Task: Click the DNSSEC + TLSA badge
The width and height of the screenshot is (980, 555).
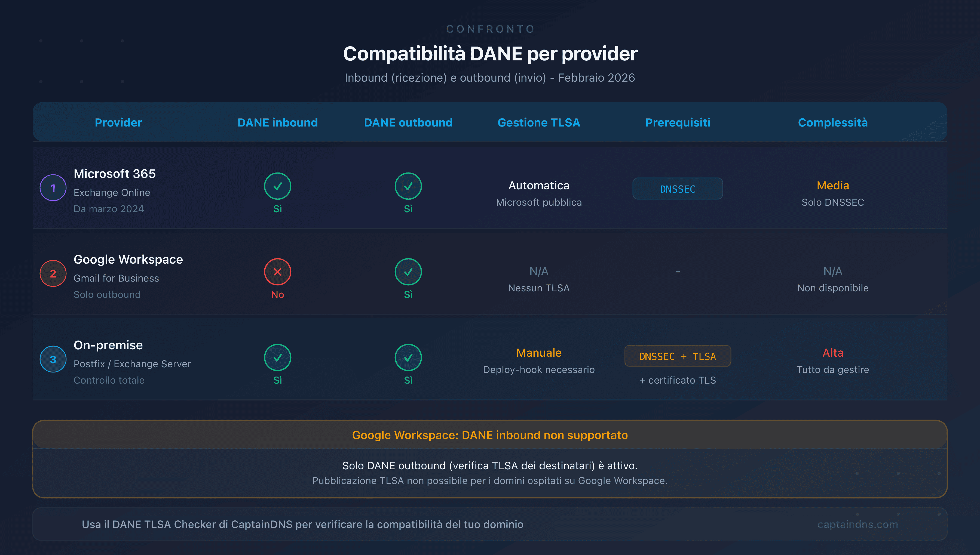Action: (678, 356)
